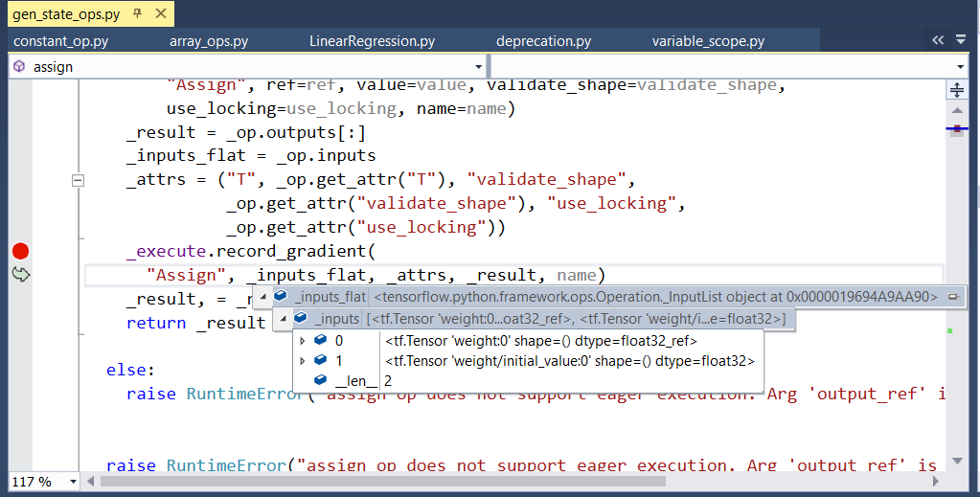Click the vertical scrollbar up arrow
The height and width of the screenshot is (497, 980).
click(x=957, y=111)
